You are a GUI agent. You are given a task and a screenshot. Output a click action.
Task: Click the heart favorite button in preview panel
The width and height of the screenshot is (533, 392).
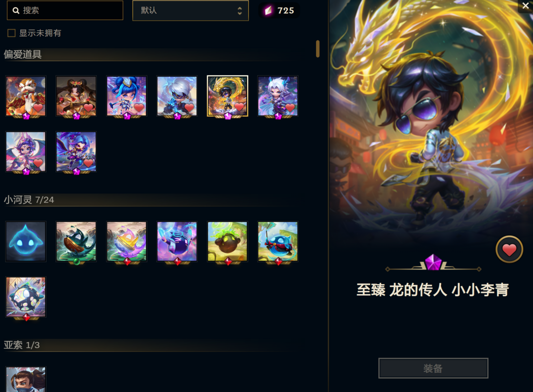pos(509,249)
